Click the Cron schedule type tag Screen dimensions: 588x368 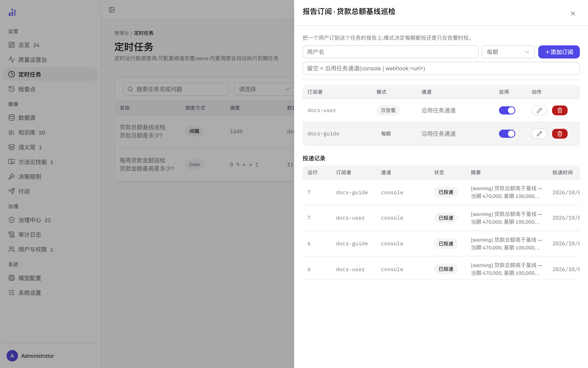tap(194, 164)
